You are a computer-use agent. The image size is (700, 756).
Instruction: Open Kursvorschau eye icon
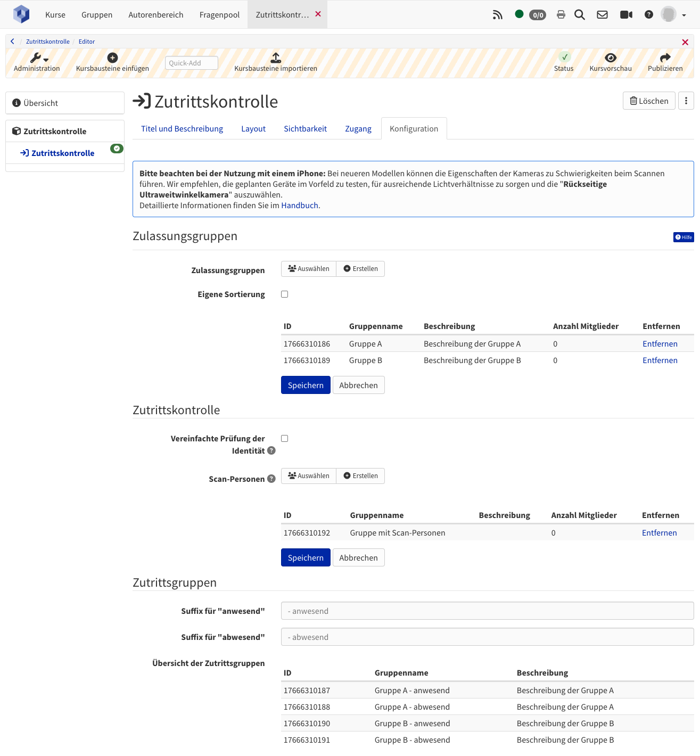(x=611, y=57)
